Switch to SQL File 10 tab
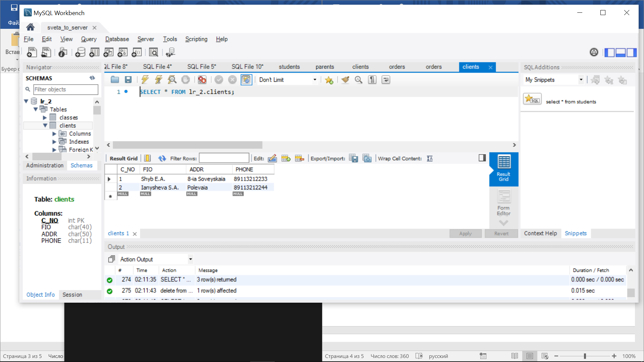The height and width of the screenshot is (362, 644). 248,67
